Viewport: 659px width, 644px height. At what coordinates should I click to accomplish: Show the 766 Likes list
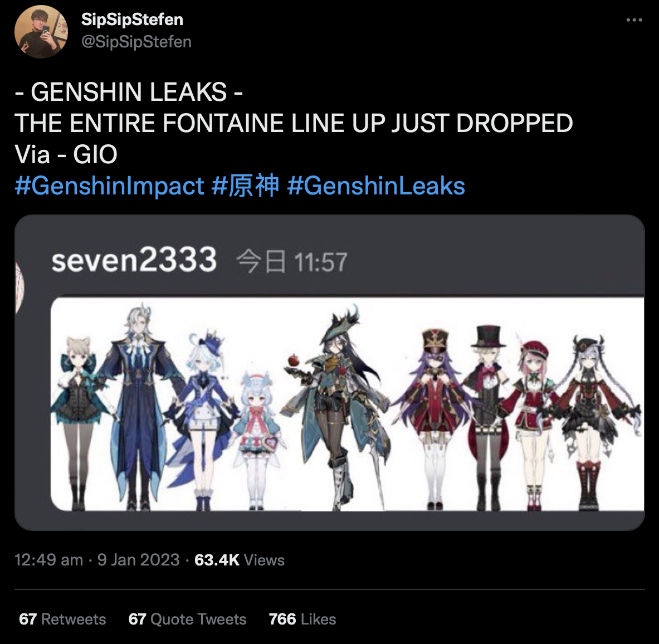tap(302, 619)
